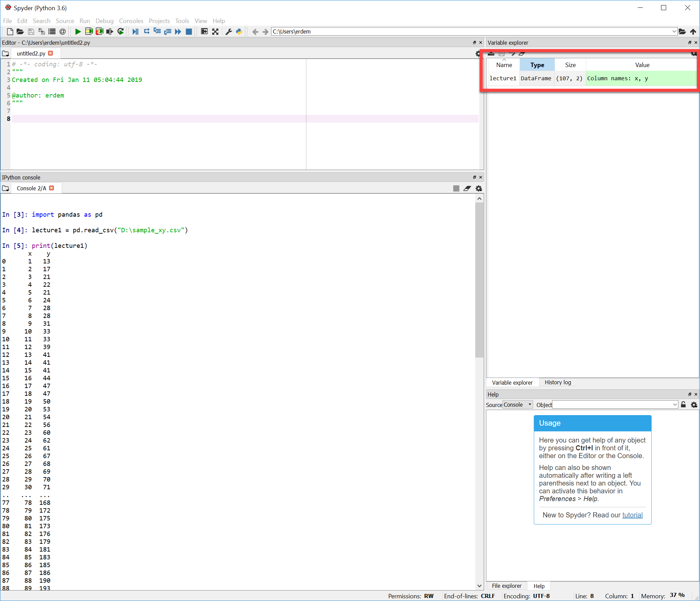Toggle Run current cell and advance
The width and height of the screenshot is (700, 601).
pyautogui.click(x=99, y=31)
